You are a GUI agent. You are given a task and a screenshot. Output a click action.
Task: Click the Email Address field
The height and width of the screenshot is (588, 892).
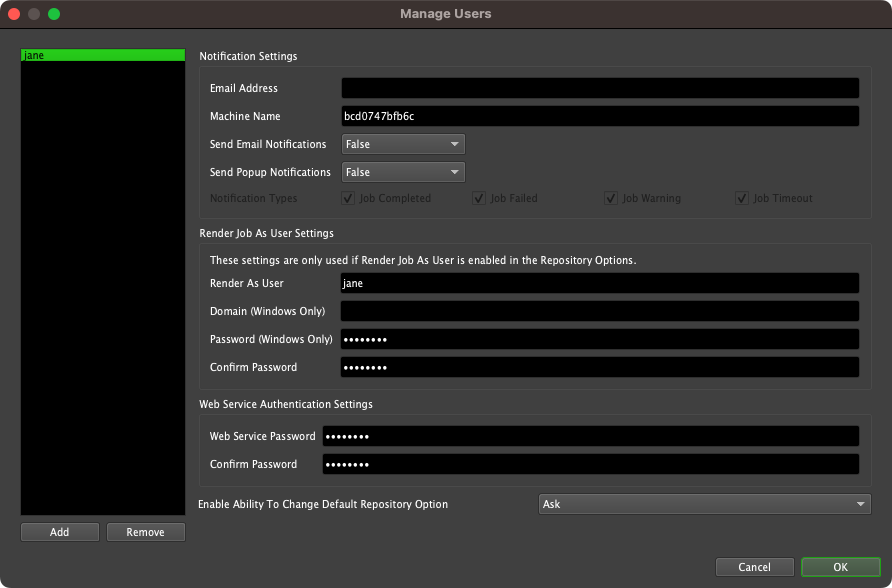[x=600, y=88]
